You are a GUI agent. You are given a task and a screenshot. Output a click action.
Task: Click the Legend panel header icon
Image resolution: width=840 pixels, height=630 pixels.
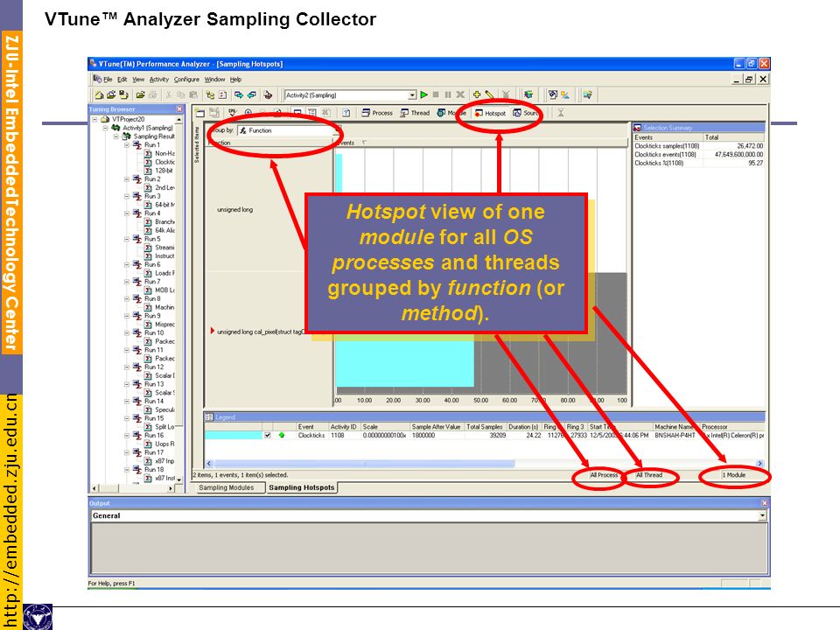coord(209,416)
